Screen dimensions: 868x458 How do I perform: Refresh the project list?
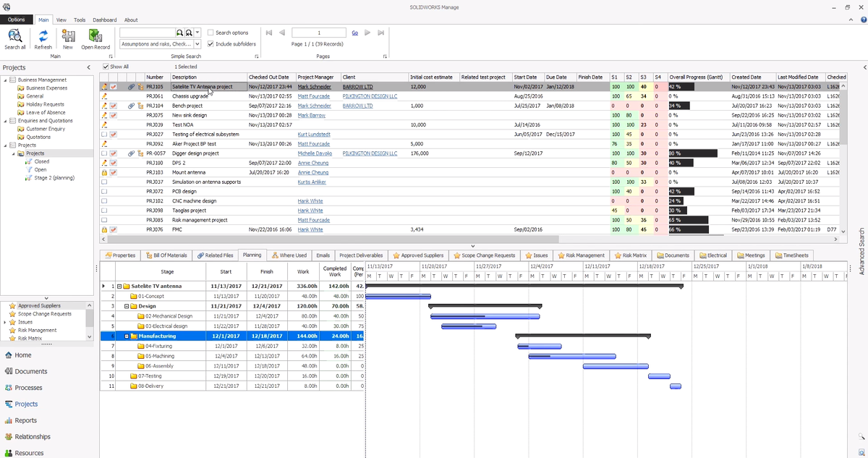coord(43,39)
